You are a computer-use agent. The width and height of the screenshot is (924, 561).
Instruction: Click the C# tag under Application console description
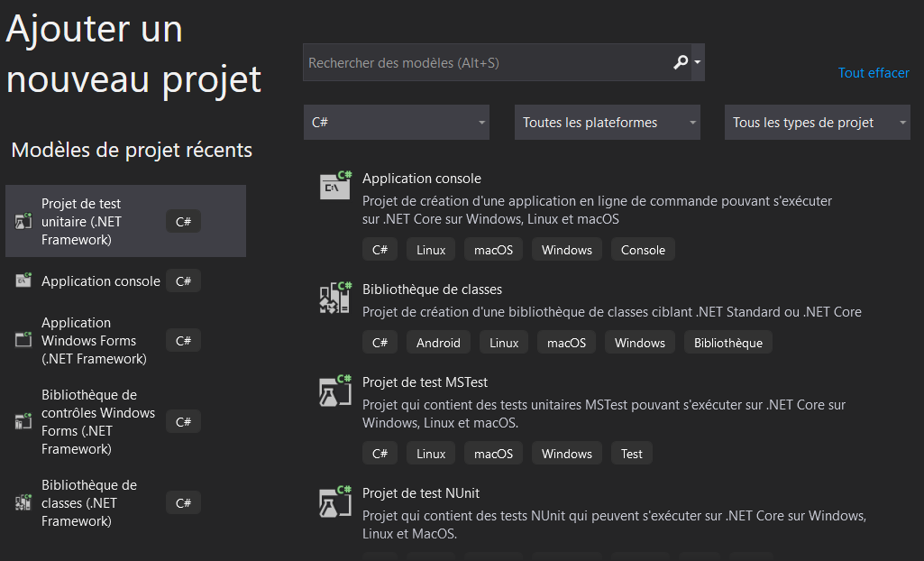click(380, 250)
